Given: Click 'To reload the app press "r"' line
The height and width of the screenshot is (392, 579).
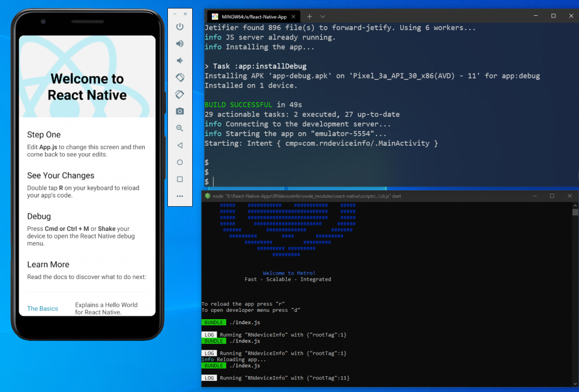Looking at the screenshot, I should [x=243, y=304].
